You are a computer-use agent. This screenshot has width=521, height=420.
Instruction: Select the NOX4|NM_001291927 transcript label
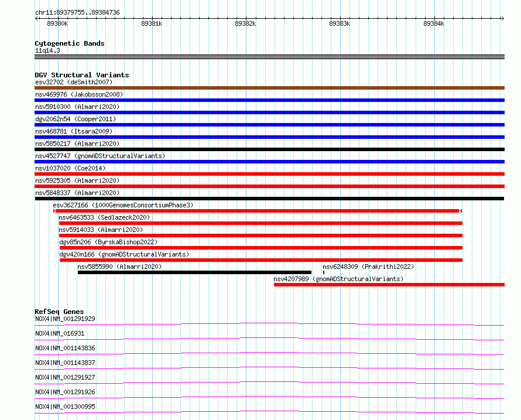65,377
